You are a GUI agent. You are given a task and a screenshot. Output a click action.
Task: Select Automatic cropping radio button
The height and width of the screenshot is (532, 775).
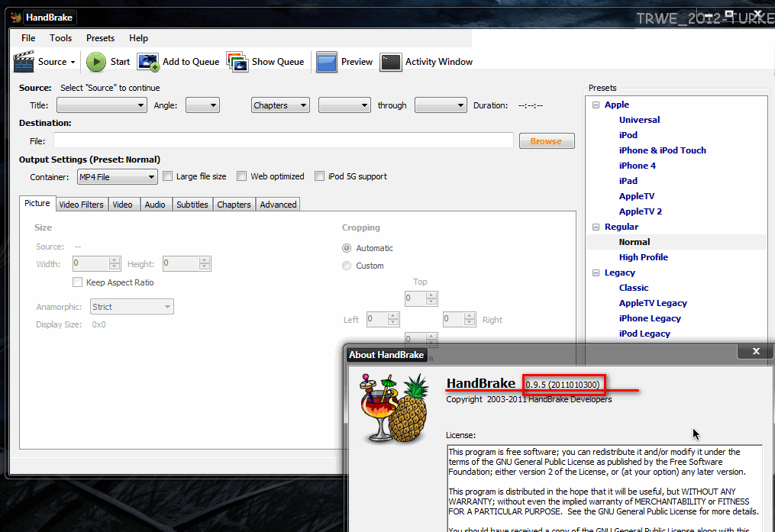347,248
